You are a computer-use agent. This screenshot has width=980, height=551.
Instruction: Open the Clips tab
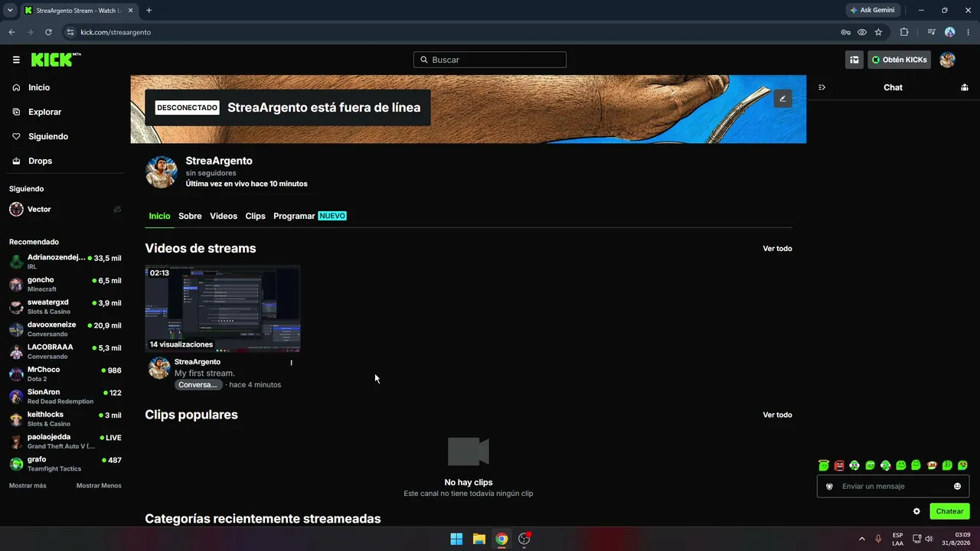pos(255,216)
